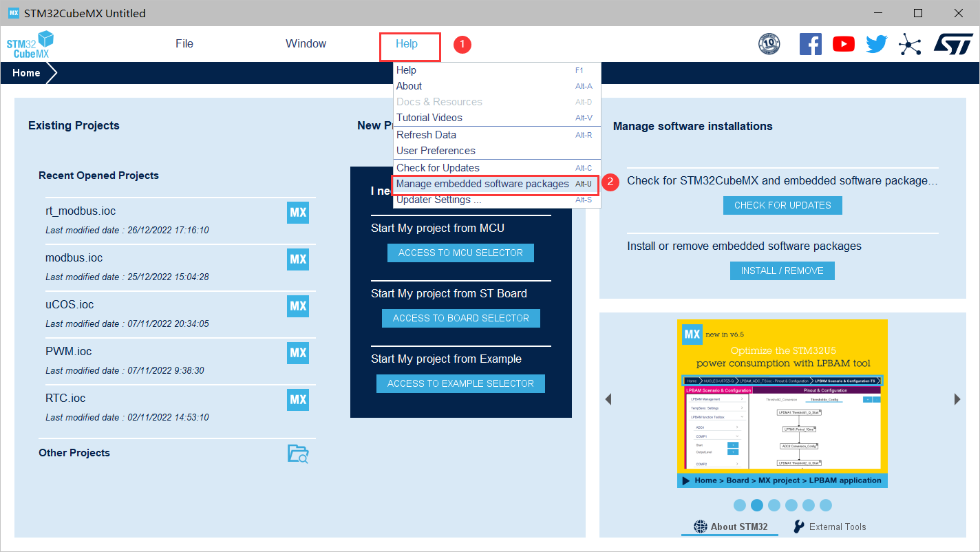Click the MX icon next to PWM.ioc
Image resolution: width=980 pixels, height=552 pixels.
[x=298, y=353]
